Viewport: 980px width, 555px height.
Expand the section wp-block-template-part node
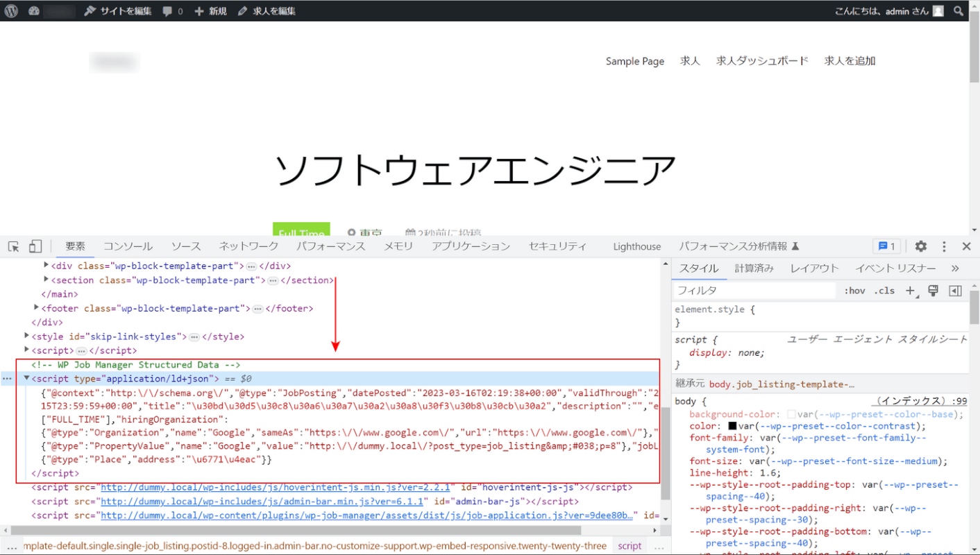pos(47,280)
